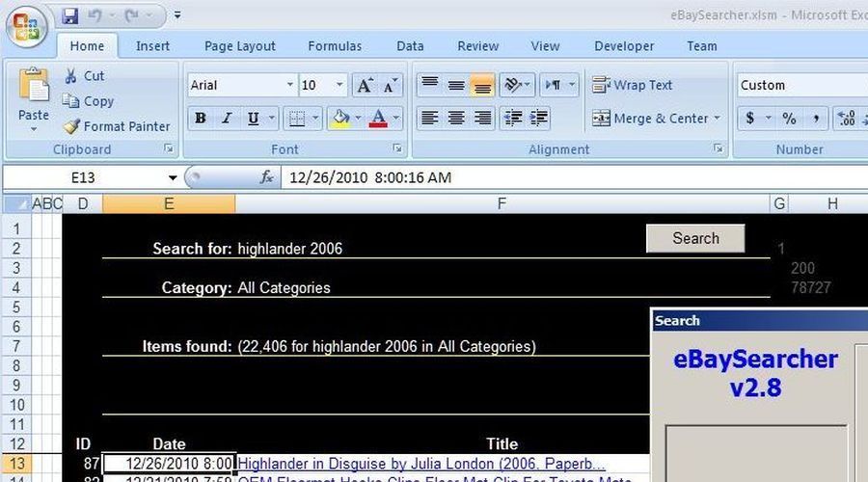Toggle Wrap Text for the cell

pyautogui.click(x=632, y=86)
